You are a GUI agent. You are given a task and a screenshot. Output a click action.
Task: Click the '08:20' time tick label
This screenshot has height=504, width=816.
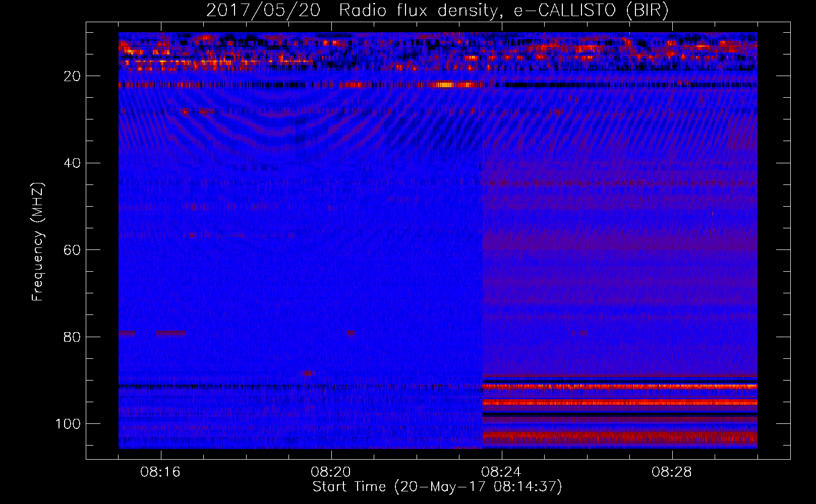pyautogui.click(x=331, y=472)
